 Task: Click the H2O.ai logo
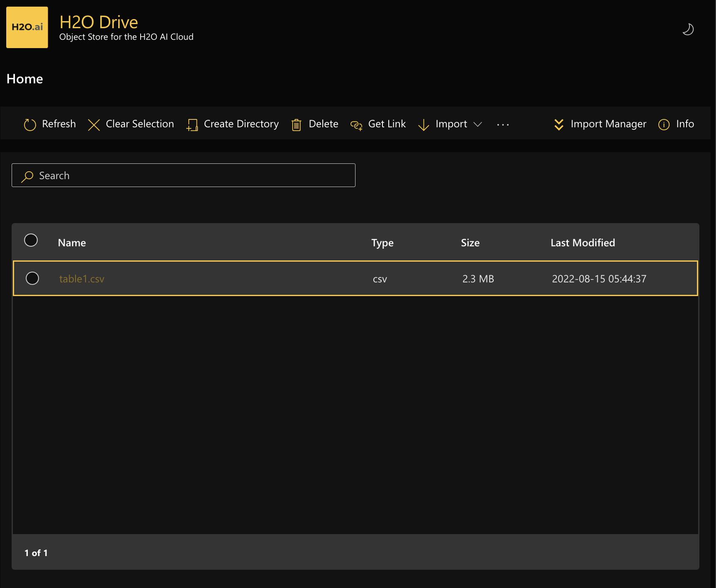coord(27,27)
